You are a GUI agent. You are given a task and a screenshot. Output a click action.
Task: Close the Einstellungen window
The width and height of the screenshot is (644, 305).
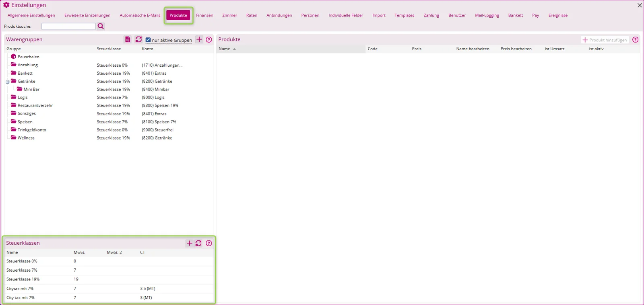coord(640,5)
